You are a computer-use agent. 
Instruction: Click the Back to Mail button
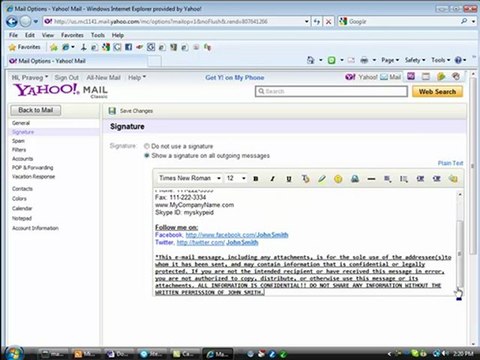coord(36,110)
